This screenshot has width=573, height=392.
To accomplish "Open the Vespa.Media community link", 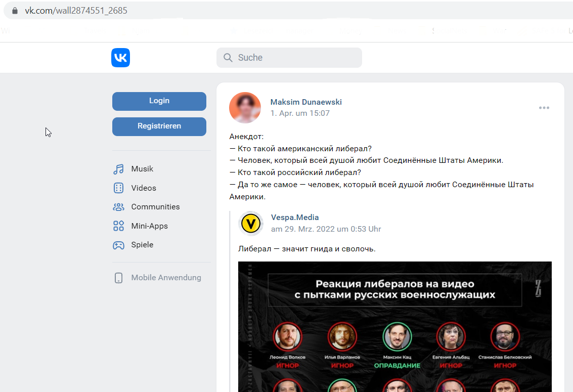I will (294, 217).
